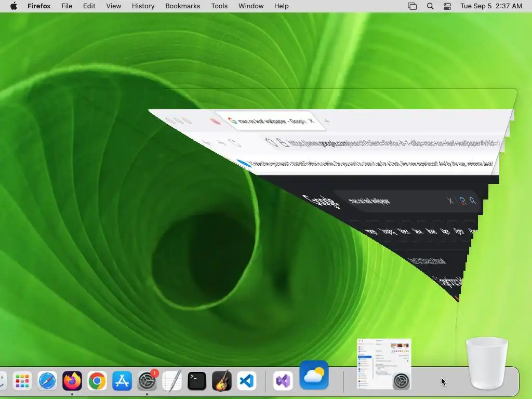Viewport: 532px width, 399px height.
Task: Click the overlapping windows icon in the menu bar
Action: click(412, 6)
